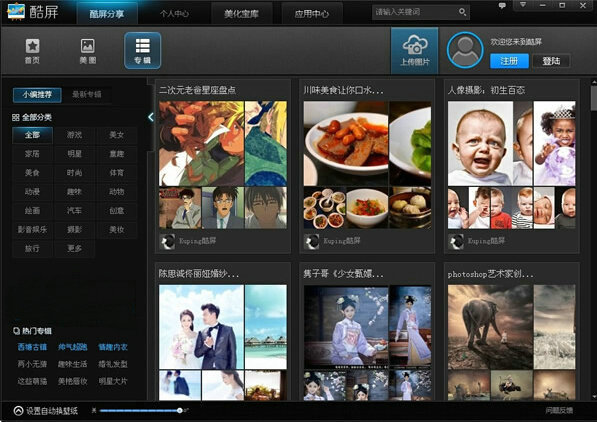Switch to 酷屏分享 tab
This screenshot has width=597, height=422.
[107, 14]
